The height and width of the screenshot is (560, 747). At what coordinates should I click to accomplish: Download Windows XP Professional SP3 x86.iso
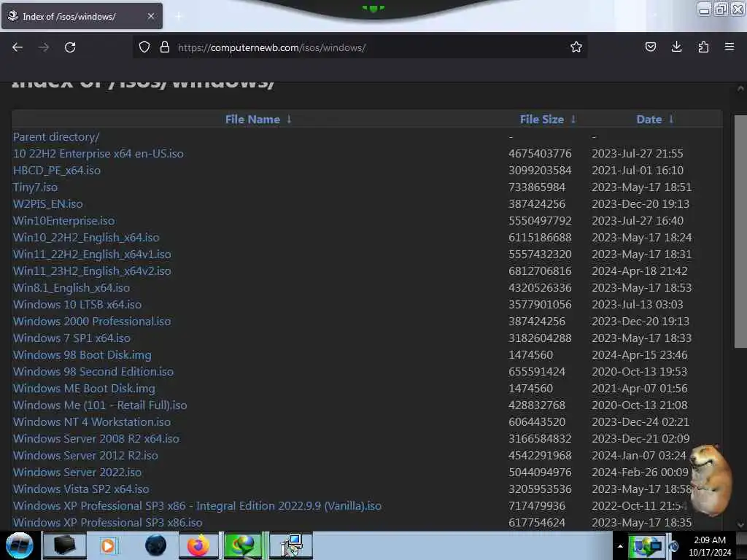pos(108,522)
